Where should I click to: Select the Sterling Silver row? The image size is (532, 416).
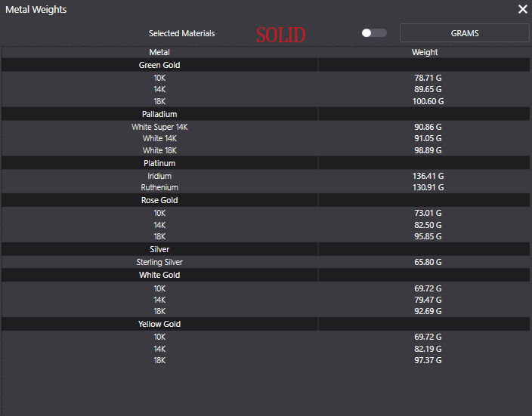point(159,262)
